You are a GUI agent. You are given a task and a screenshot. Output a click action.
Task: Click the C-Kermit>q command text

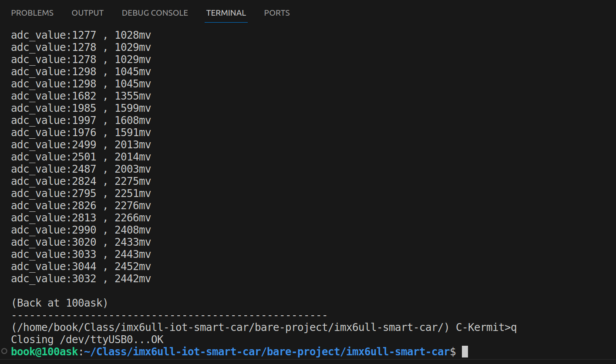(486, 327)
